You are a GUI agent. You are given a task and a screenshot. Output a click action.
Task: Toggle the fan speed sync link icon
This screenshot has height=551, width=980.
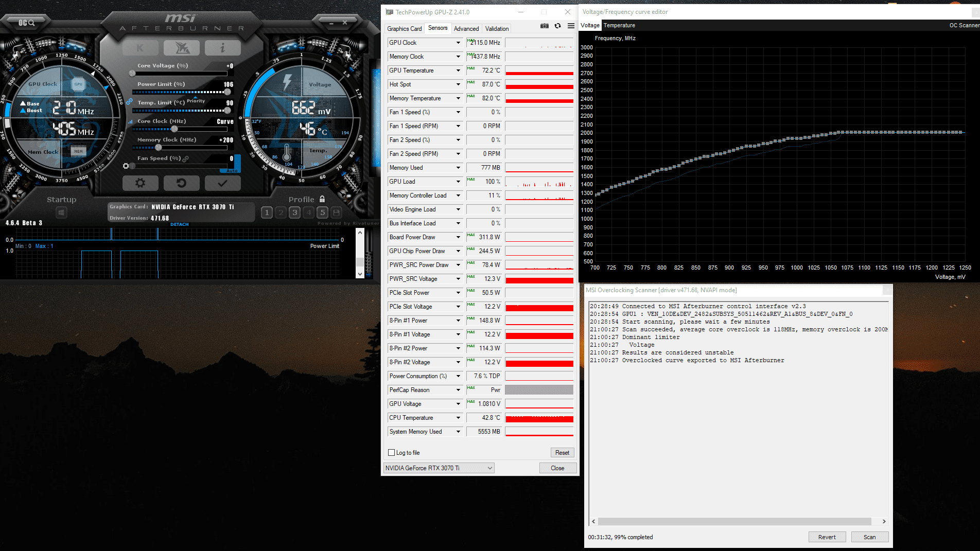pos(185,159)
